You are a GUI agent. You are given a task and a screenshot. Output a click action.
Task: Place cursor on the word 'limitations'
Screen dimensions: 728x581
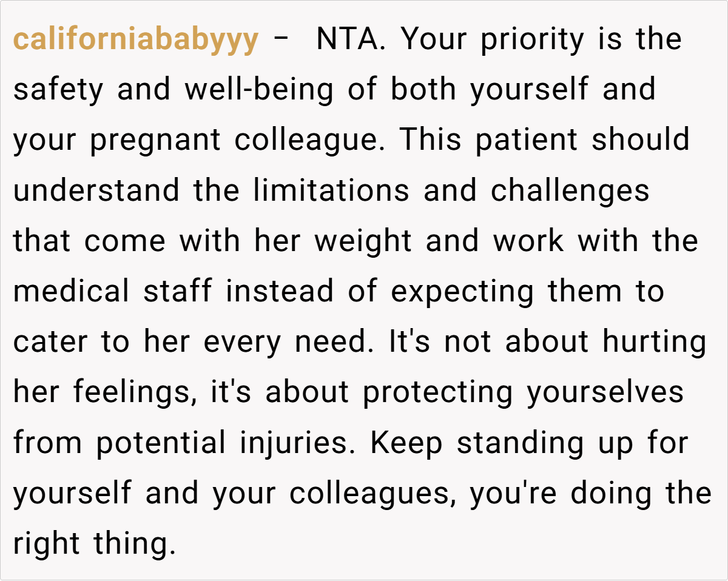click(331, 191)
